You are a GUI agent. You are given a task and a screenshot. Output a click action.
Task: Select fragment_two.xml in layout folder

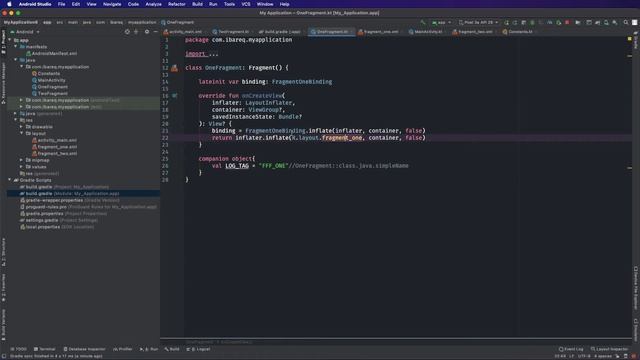pos(55,153)
